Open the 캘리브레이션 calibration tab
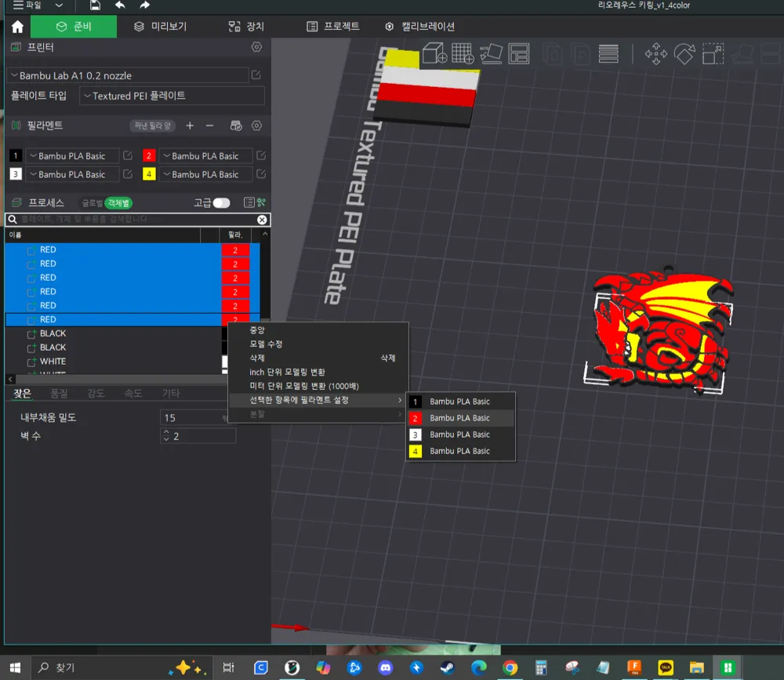Viewport: 784px width, 680px height. click(419, 27)
